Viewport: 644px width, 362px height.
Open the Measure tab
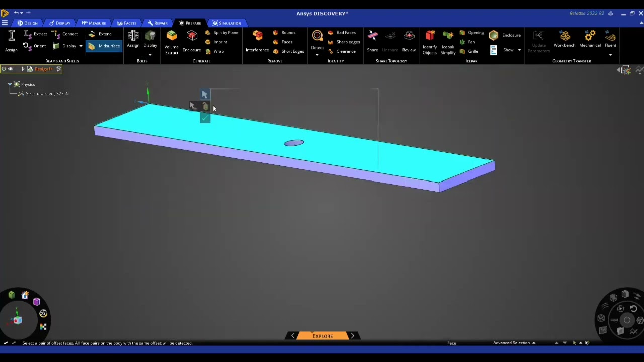[94, 23]
